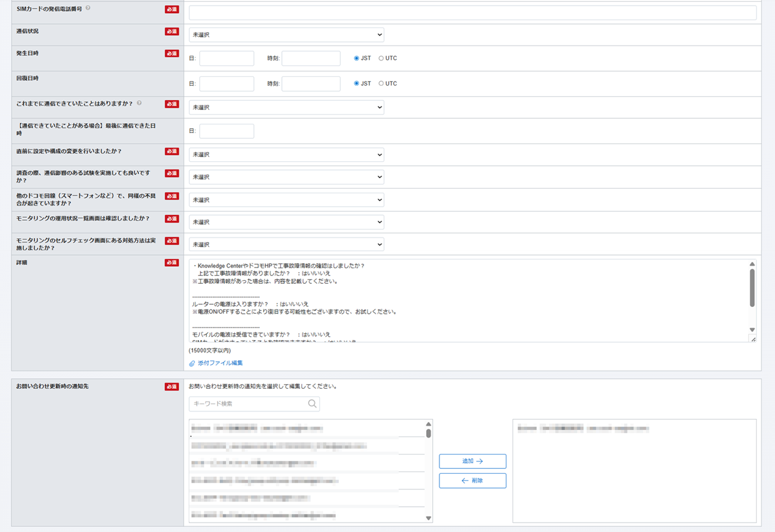Select UTC radio for 回復日時
The width and height of the screenshot is (775, 532).
pyautogui.click(x=381, y=83)
